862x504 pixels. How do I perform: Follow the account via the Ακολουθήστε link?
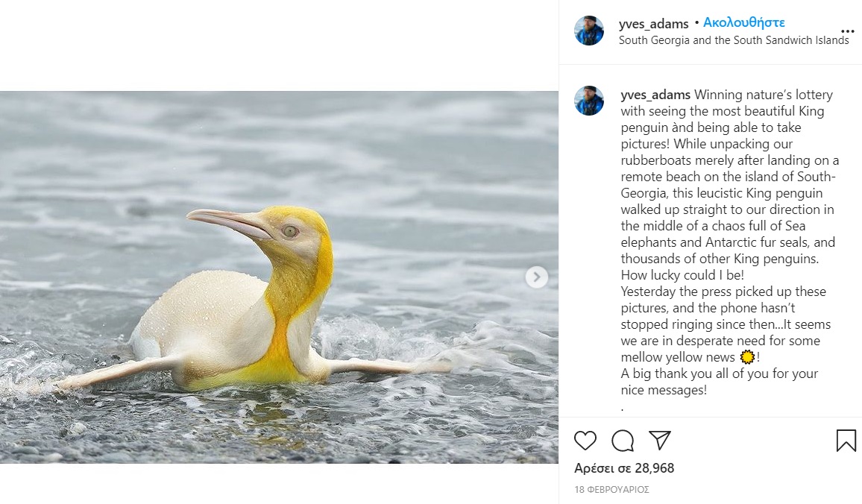tap(743, 23)
